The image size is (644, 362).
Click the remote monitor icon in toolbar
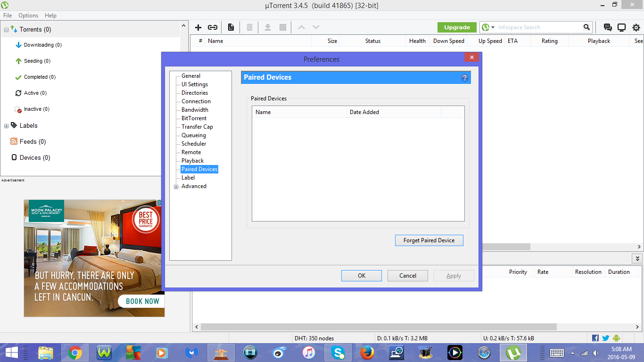(x=622, y=27)
